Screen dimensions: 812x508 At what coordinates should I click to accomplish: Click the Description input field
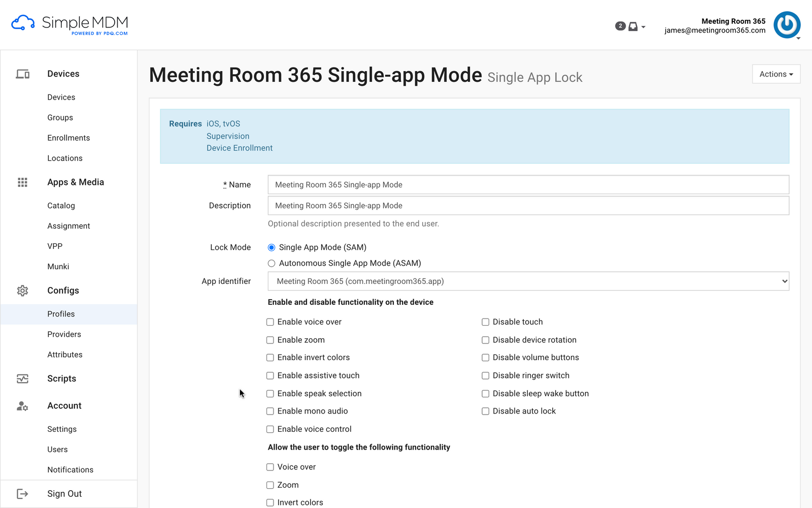pyautogui.click(x=528, y=205)
